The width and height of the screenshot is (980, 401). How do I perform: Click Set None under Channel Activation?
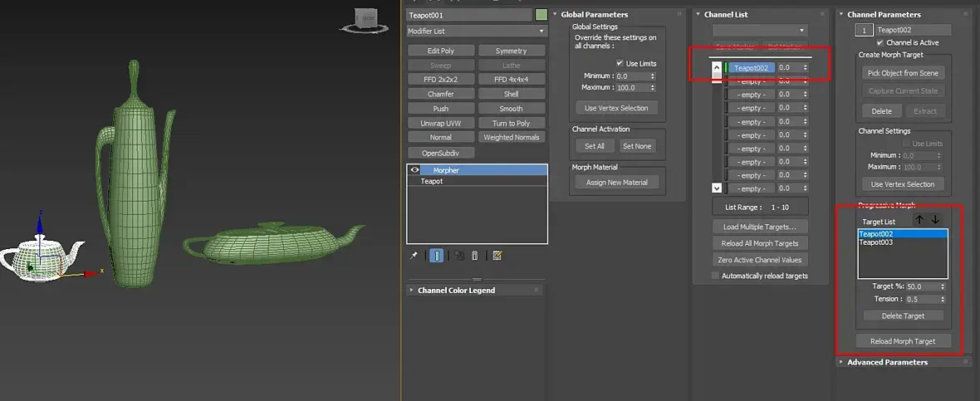(x=637, y=146)
